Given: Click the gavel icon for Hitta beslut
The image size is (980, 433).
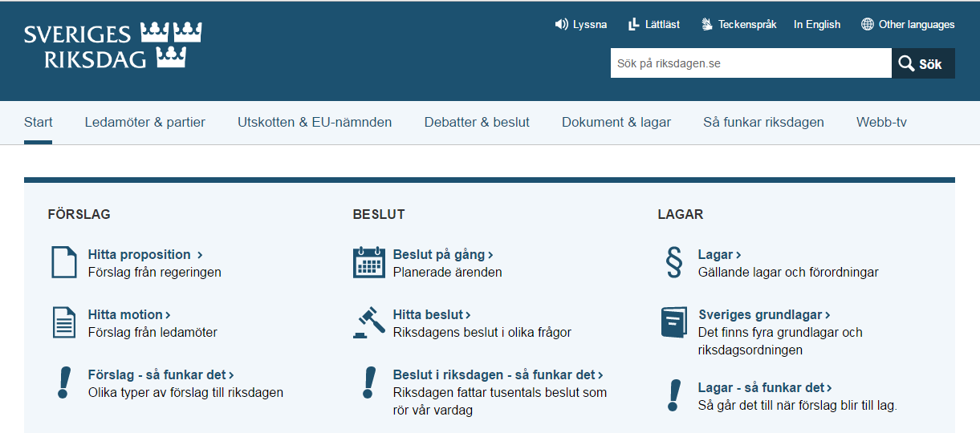Looking at the screenshot, I should point(369,322).
